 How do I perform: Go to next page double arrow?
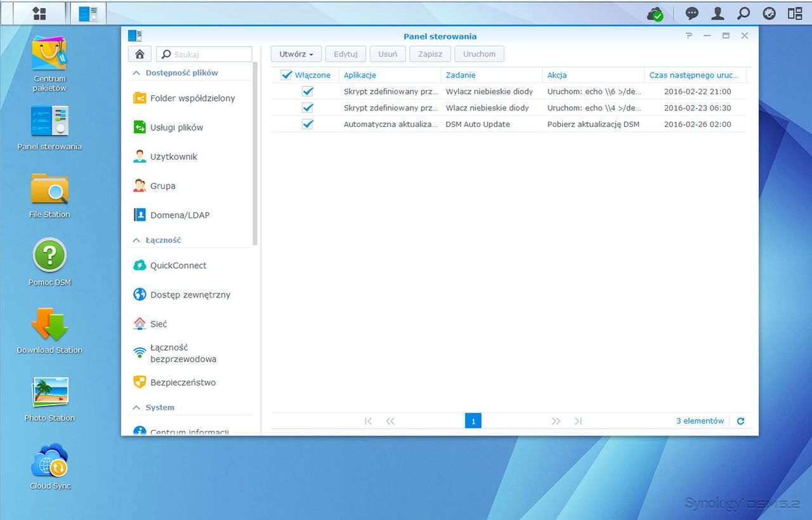point(556,421)
